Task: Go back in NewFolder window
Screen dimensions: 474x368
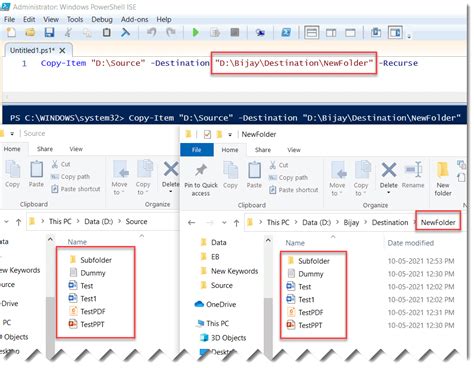Action: (191, 222)
